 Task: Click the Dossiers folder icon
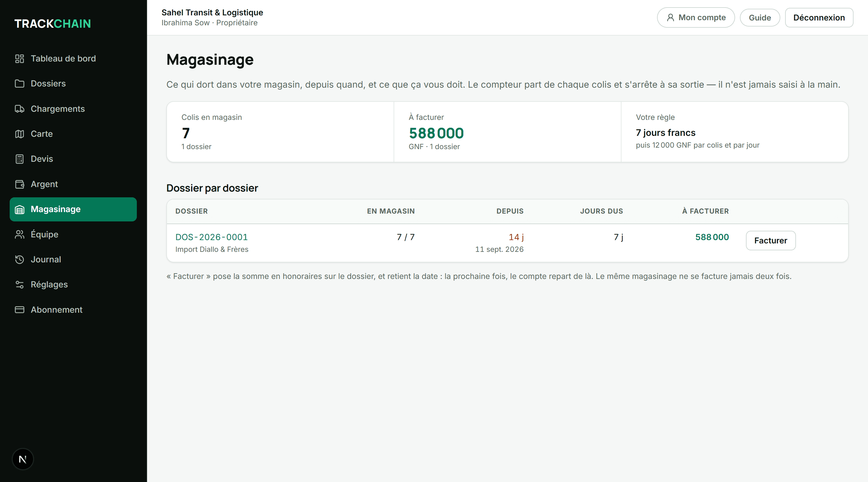click(x=20, y=83)
